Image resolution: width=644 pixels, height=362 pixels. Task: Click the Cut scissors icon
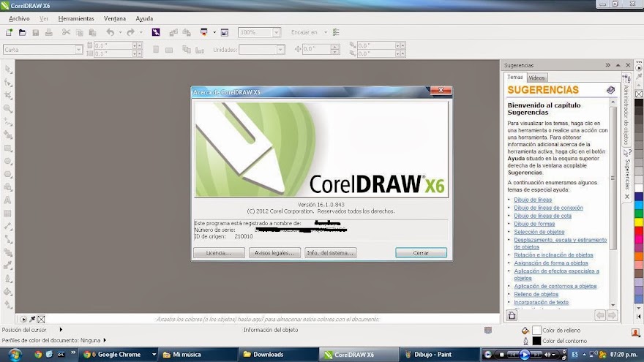tap(66, 32)
